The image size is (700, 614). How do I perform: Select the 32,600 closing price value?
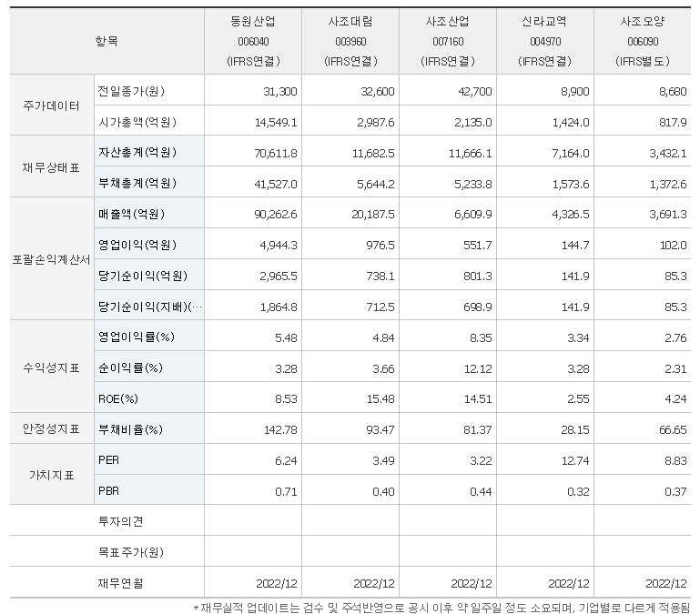point(377,92)
